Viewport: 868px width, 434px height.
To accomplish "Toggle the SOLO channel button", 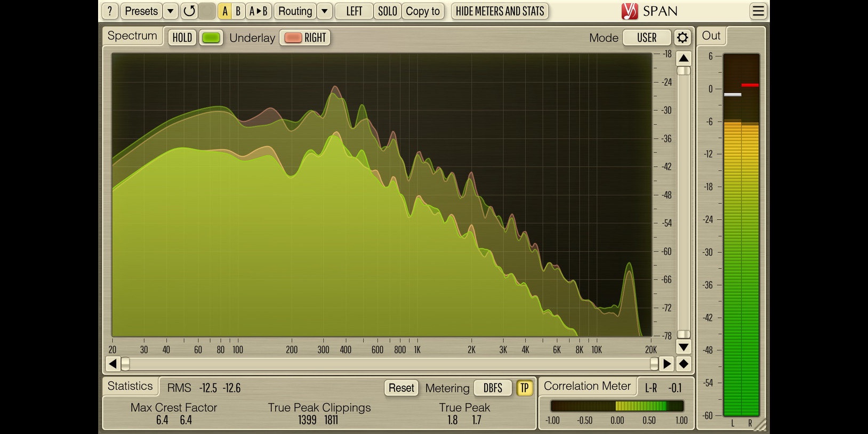I will coord(388,11).
